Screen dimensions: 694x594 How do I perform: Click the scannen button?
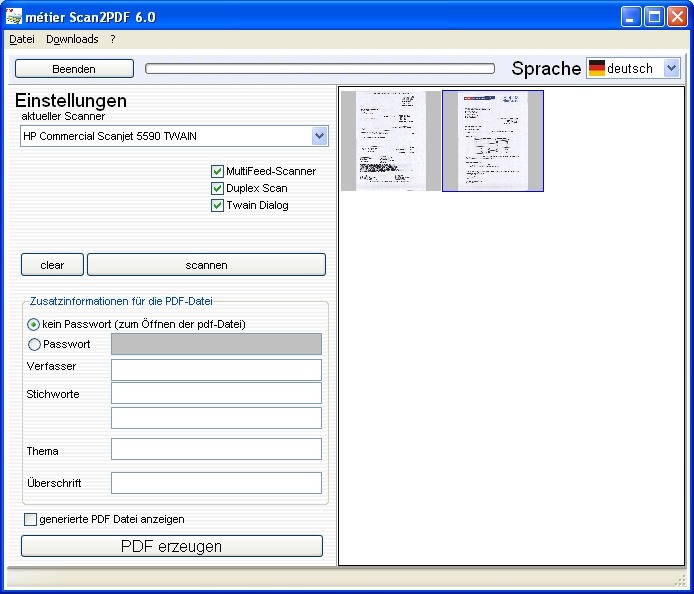tap(206, 265)
